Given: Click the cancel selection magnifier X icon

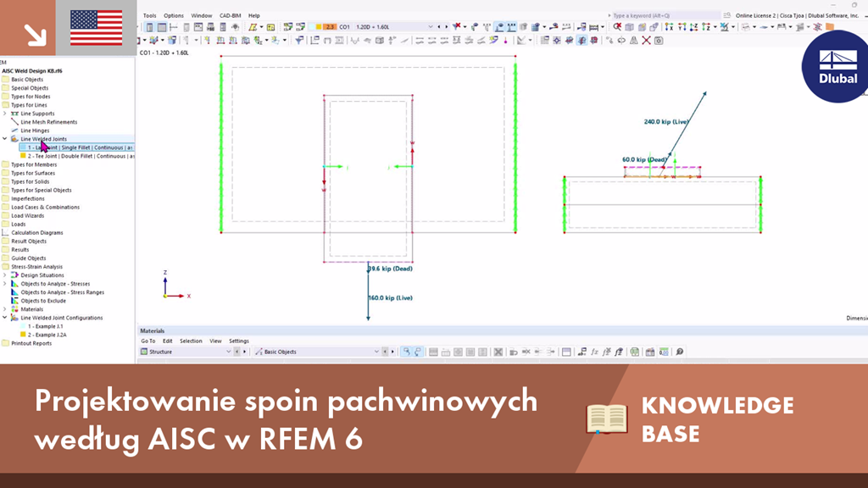Looking at the screenshot, I should (x=617, y=26).
